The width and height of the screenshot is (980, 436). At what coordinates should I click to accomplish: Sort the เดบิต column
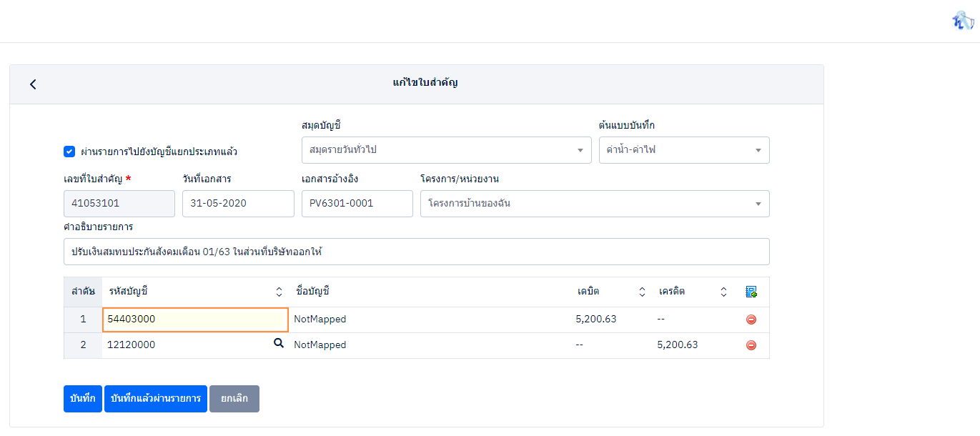(x=642, y=292)
